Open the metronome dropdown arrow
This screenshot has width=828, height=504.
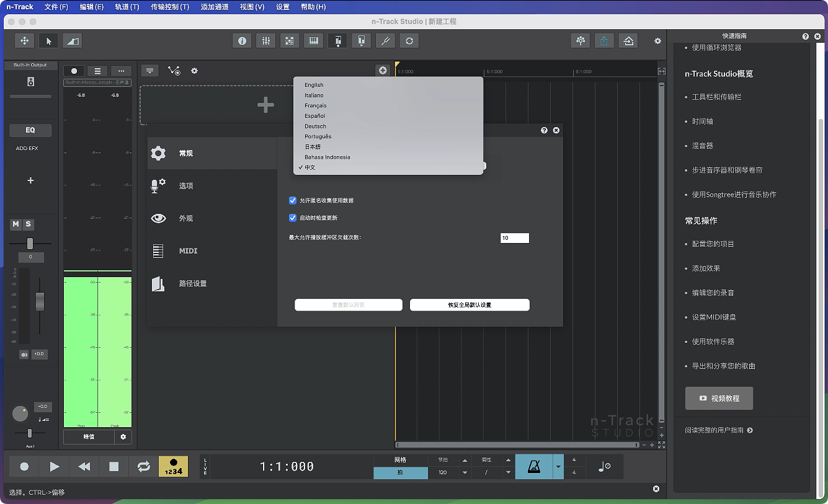tap(558, 467)
